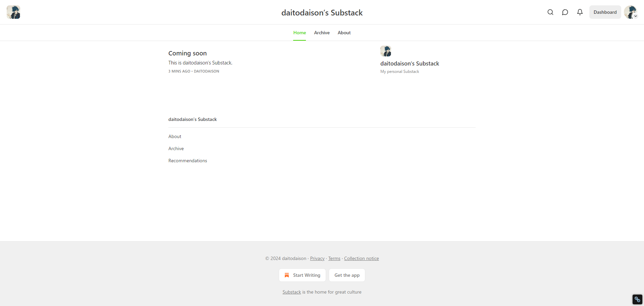Click the Start Writing button

pyautogui.click(x=302, y=275)
